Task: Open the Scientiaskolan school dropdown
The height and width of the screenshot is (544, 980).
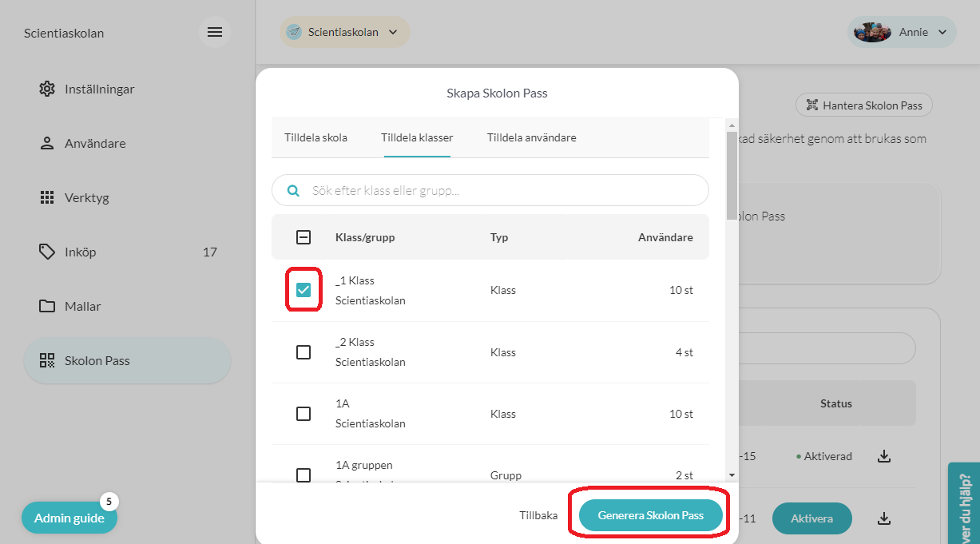Action: tap(344, 33)
